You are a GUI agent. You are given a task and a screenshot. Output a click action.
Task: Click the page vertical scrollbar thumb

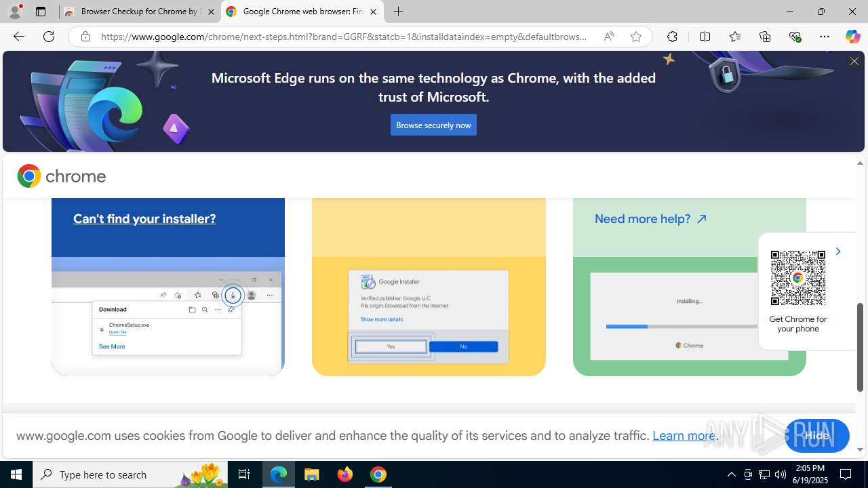click(x=860, y=347)
